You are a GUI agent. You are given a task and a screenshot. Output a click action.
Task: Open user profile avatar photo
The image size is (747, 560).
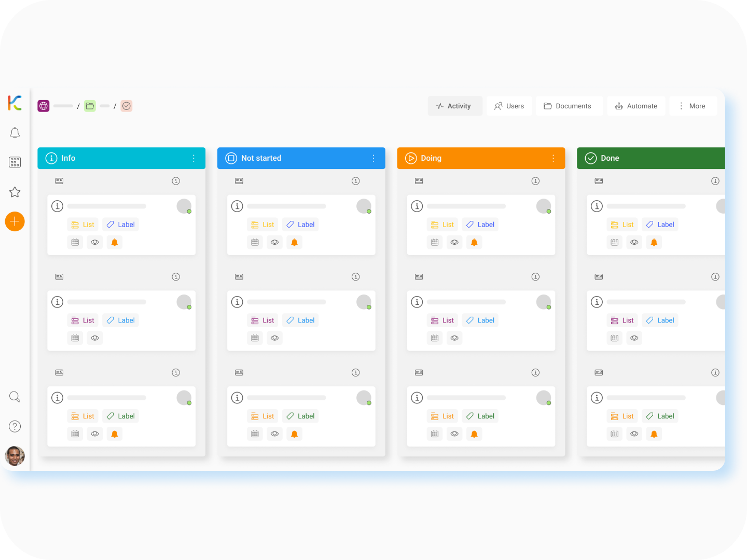[x=15, y=456]
